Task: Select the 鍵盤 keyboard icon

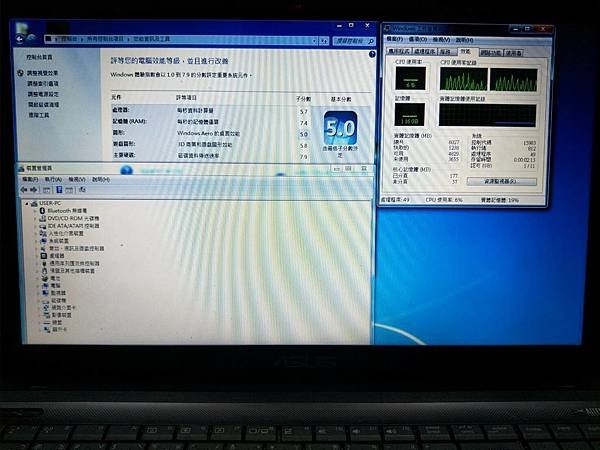Action: tap(47, 323)
